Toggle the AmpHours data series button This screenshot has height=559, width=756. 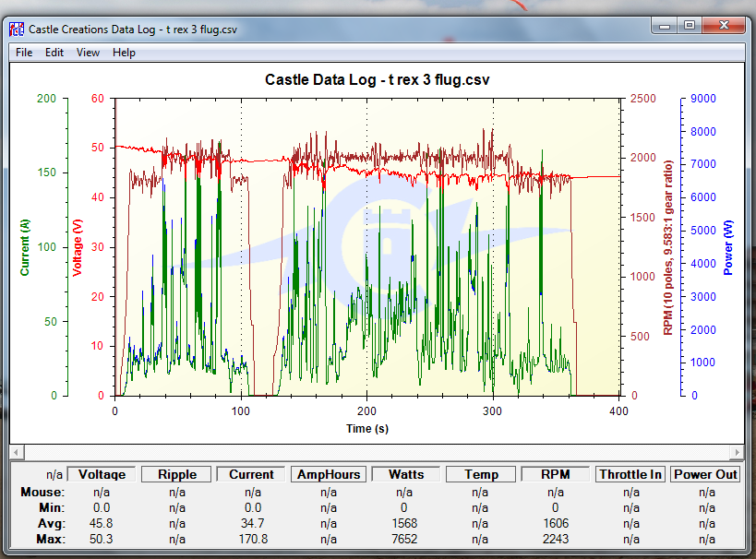click(329, 474)
